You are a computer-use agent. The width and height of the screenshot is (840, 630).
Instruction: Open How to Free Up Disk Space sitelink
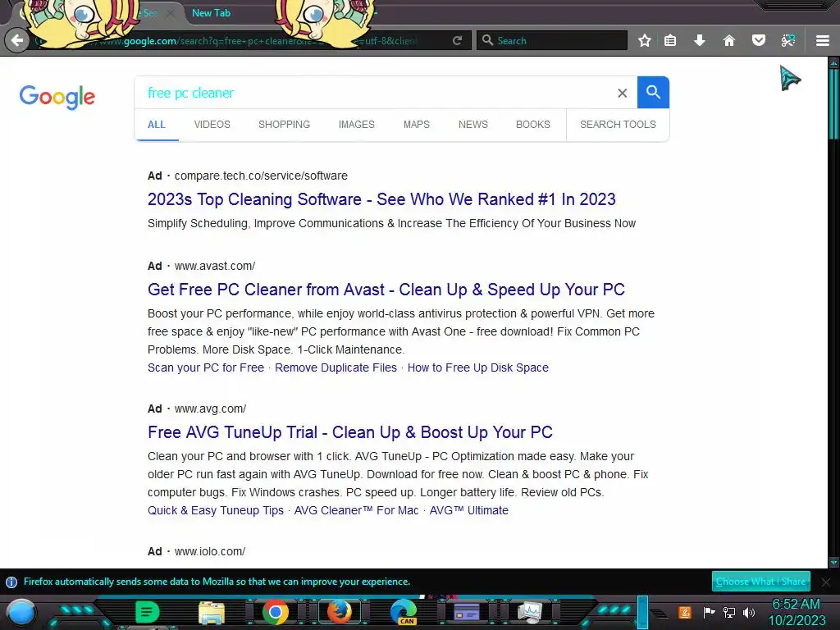[478, 367]
